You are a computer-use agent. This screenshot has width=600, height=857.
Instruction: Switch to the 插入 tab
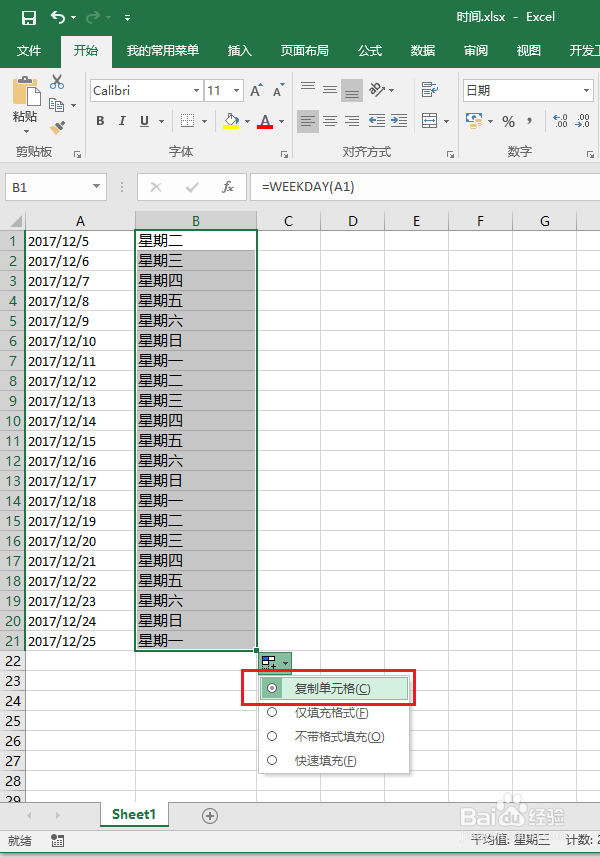click(x=239, y=51)
